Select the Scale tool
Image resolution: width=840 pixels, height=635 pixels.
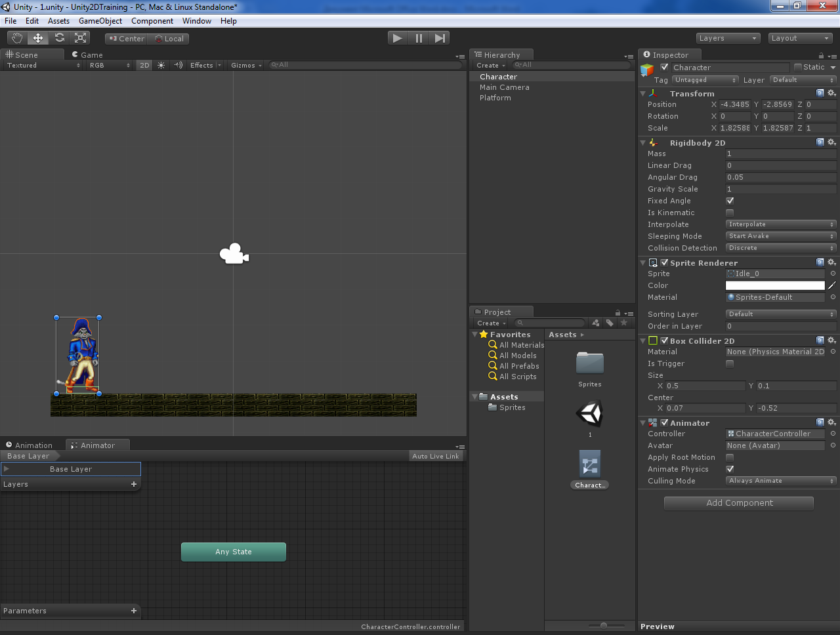click(81, 38)
